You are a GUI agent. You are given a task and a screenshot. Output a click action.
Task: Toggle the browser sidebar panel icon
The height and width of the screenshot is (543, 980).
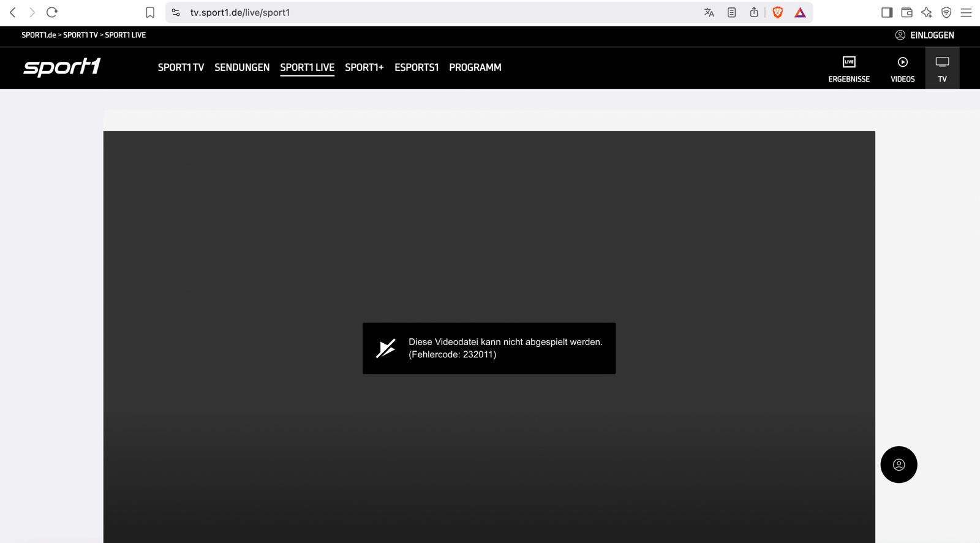tap(887, 12)
